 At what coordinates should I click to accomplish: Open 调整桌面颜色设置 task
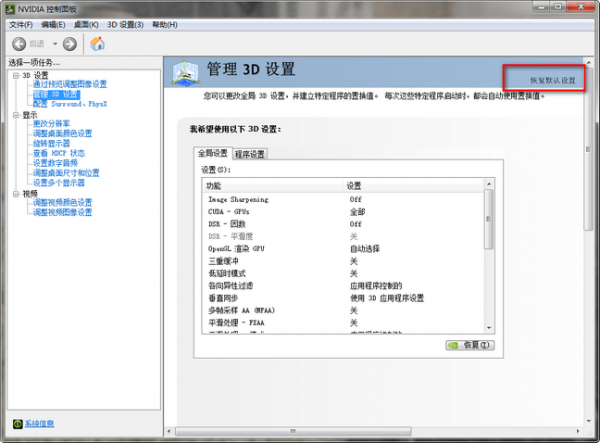[62, 134]
